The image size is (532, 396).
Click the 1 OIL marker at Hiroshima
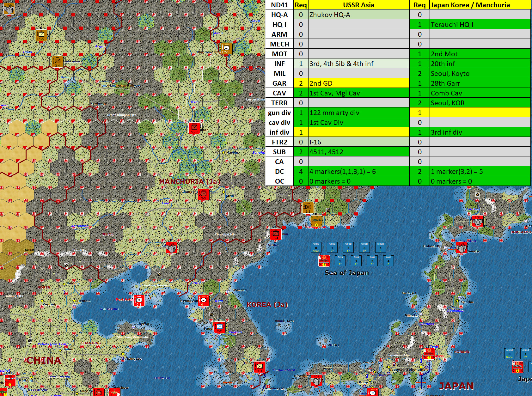316,380
